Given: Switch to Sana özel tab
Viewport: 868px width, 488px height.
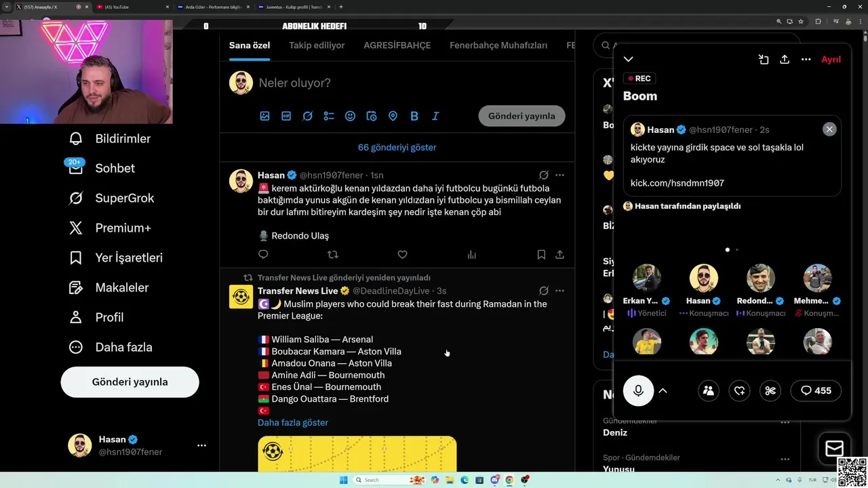Looking at the screenshot, I should coord(250,45).
